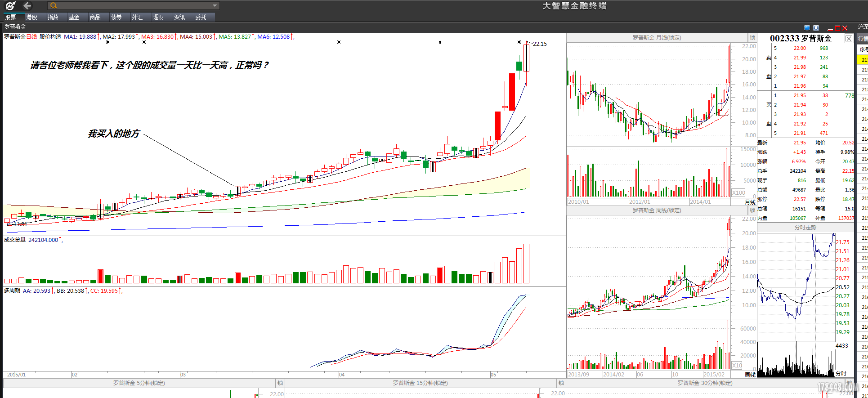The width and height of the screenshot is (868, 398).
Task: Click the 2015/01 date axis label
Action: 17,375
